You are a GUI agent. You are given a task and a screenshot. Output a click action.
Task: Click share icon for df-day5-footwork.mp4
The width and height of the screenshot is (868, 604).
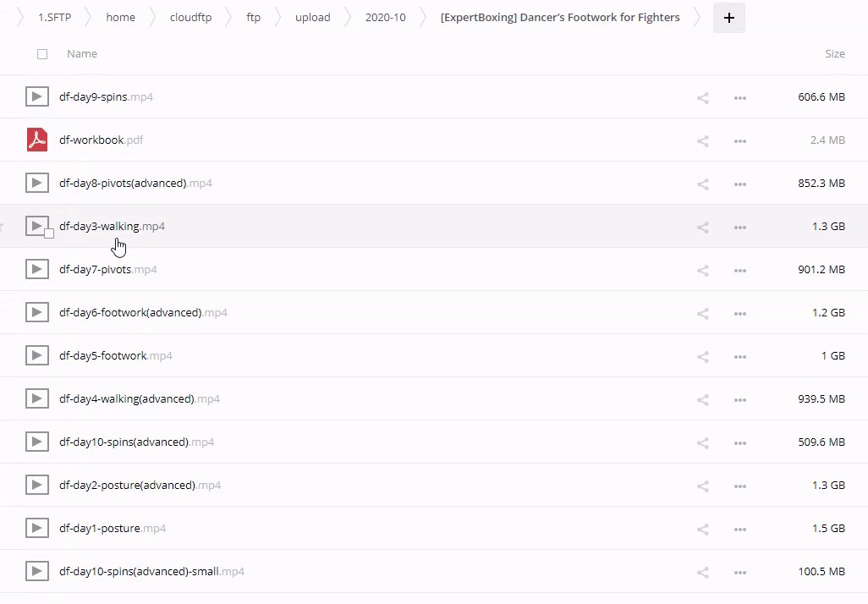click(x=702, y=356)
